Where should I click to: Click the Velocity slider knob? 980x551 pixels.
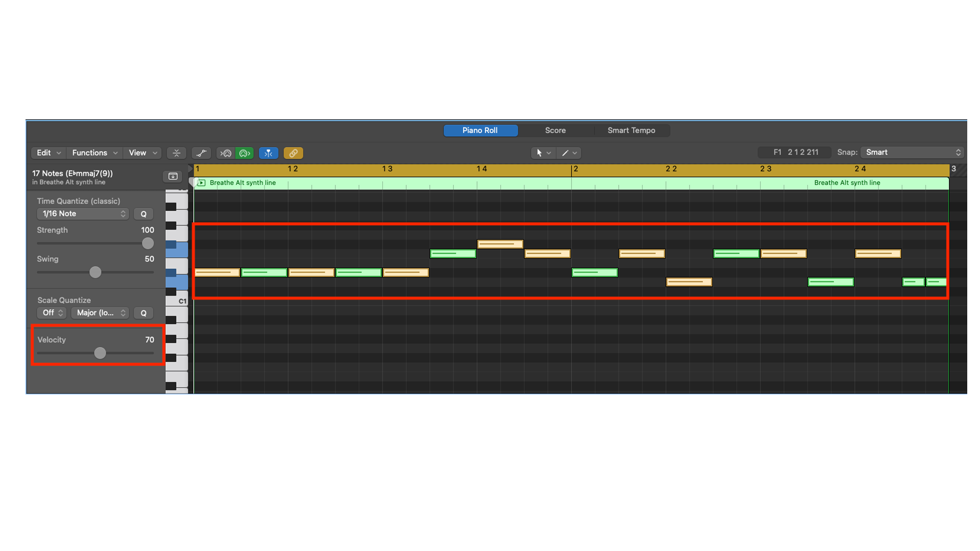coord(100,353)
